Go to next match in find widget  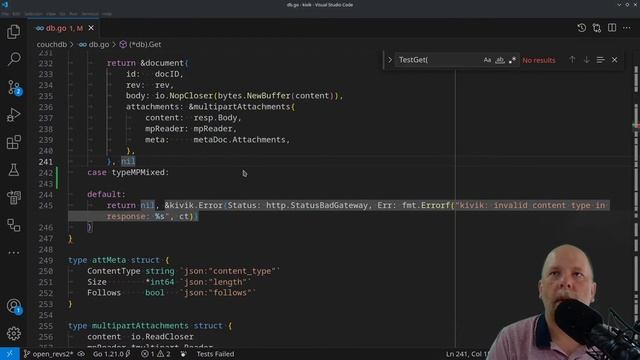pos(587,60)
